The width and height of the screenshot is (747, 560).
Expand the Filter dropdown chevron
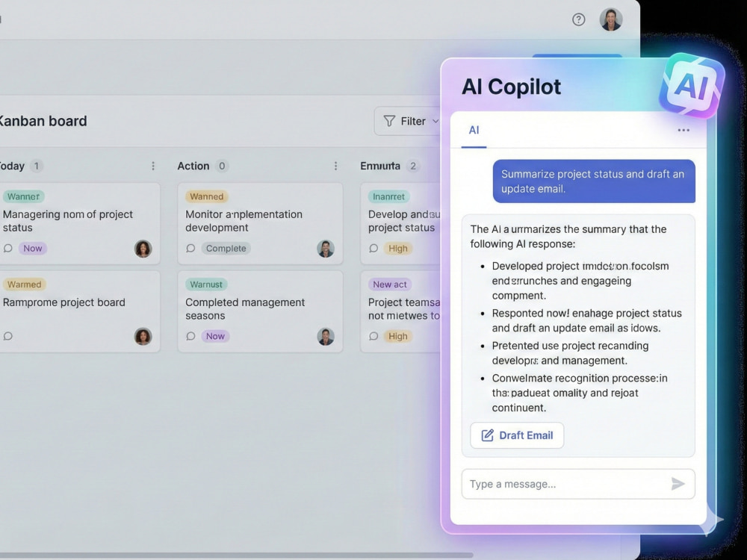pos(436,122)
